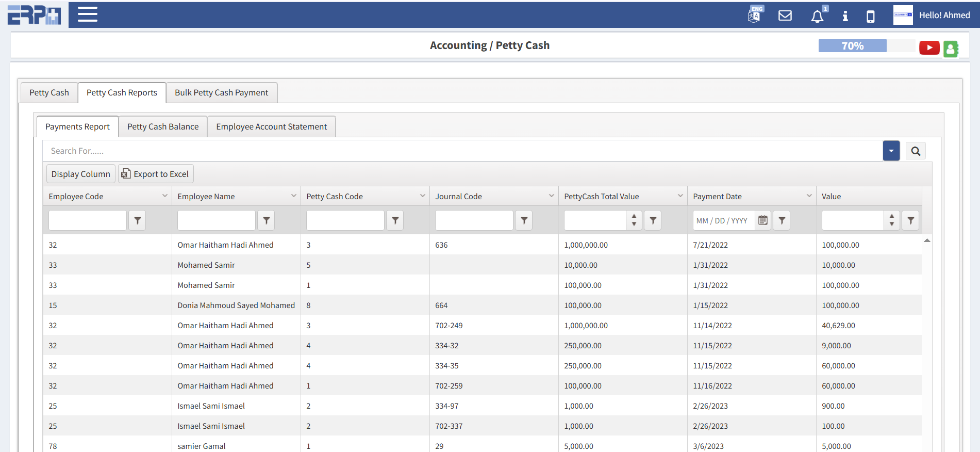Open Employee Name column header menu

[x=293, y=196]
